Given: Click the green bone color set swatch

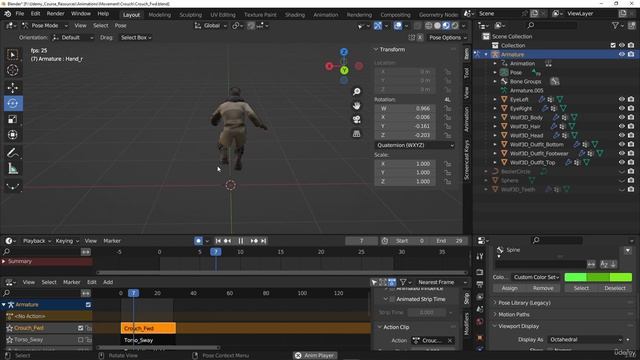Looking at the screenshot, I should click(x=598, y=277).
